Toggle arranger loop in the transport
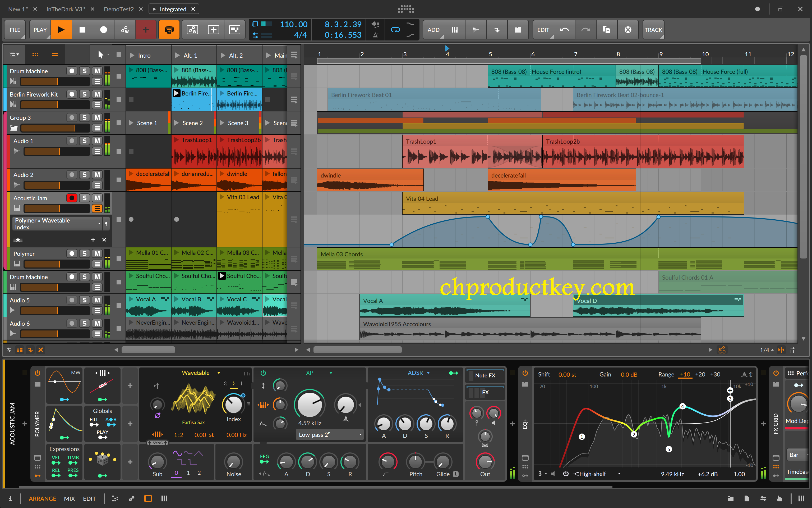The height and width of the screenshot is (508, 812). pyautogui.click(x=395, y=30)
